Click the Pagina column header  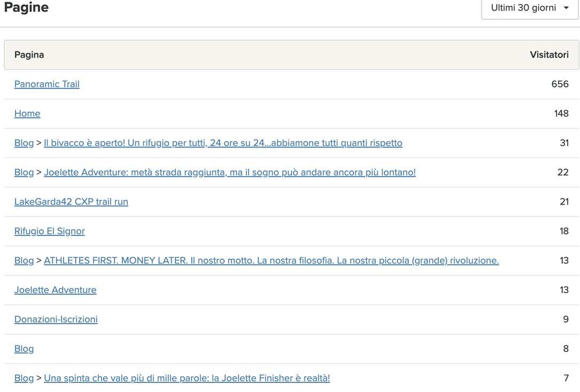[x=29, y=54]
